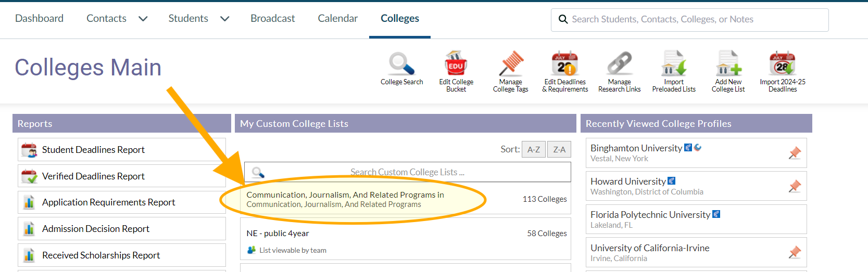Screen dimensions: 868x272
Task: Click the Edit College Bucket icon
Action: pos(456,64)
